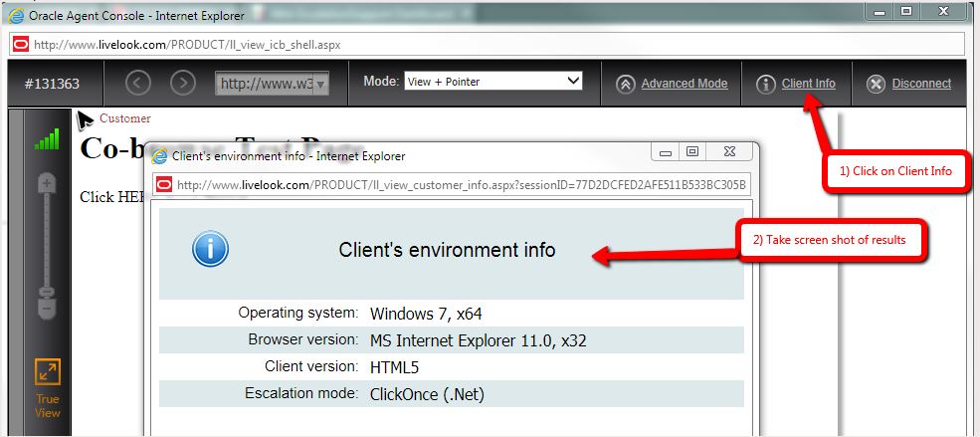Click the Client's environment info heading
Image resolution: width=980 pixels, height=437 pixels.
pyautogui.click(x=447, y=250)
